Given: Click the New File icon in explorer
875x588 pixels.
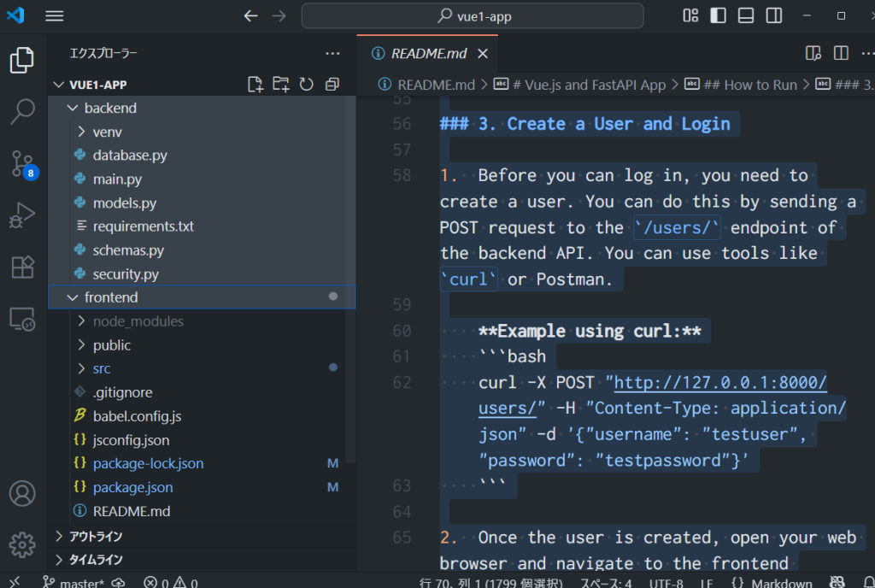Looking at the screenshot, I should (x=255, y=85).
